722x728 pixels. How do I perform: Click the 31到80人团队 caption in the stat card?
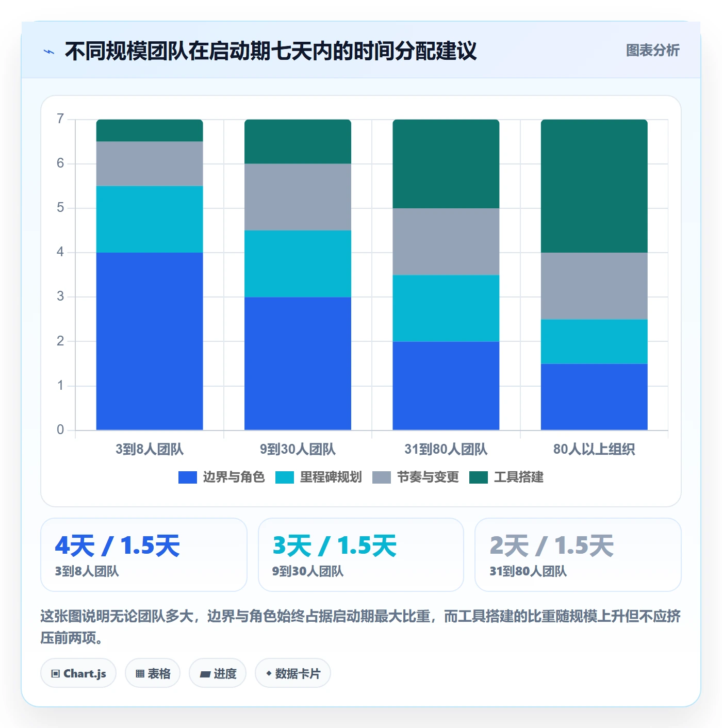[528, 571]
